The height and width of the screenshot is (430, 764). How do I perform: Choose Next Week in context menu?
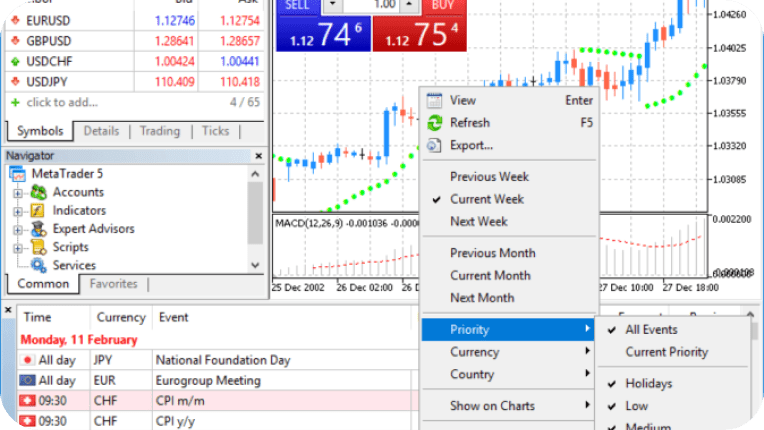(509, 222)
